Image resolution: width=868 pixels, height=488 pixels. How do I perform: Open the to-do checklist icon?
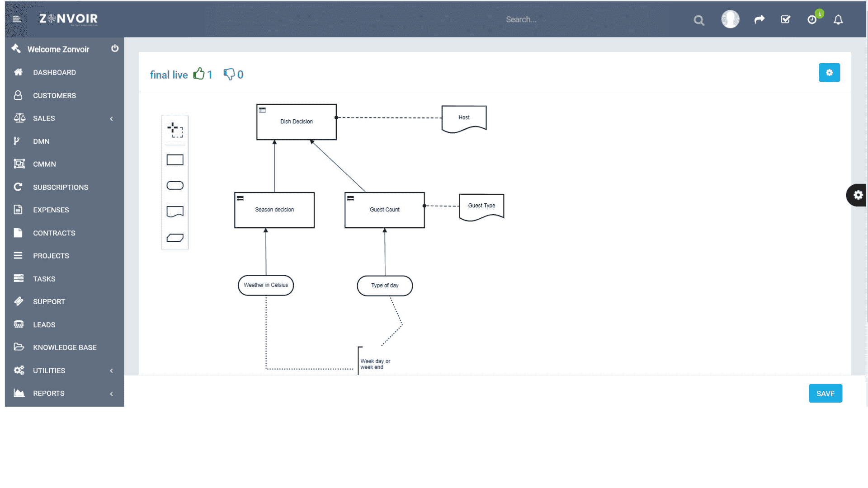(x=786, y=19)
